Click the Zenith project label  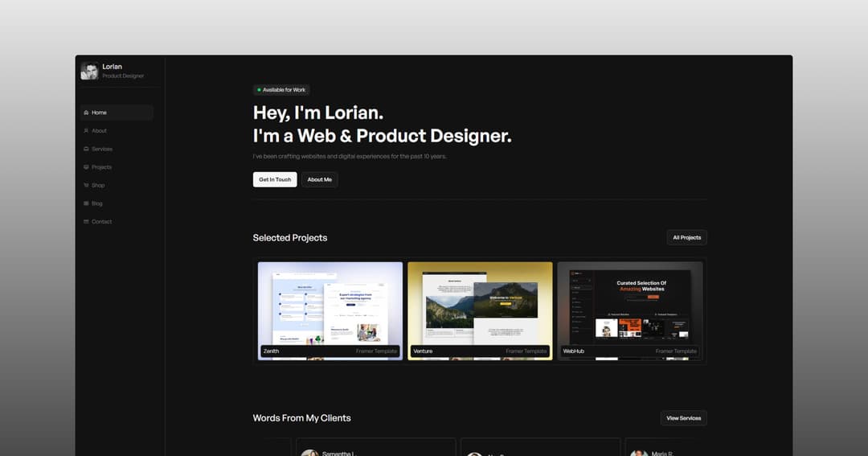point(272,351)
